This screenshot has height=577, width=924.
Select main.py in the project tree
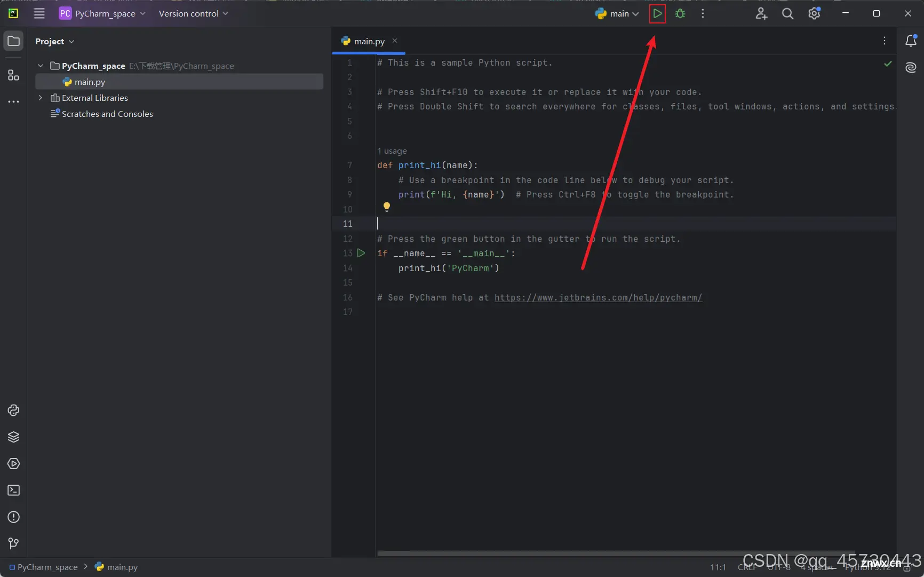(x=179, y=82)
